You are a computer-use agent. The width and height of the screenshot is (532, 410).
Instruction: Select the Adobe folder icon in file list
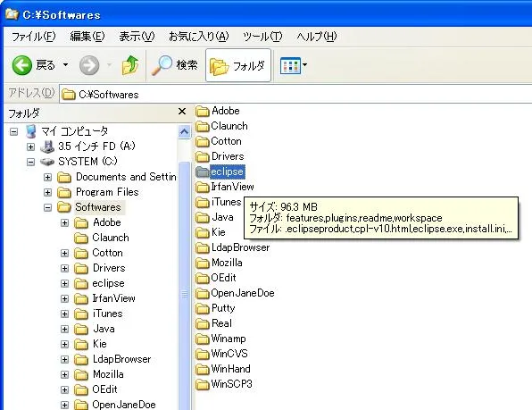pyautogui.click(x=203, y=111)
